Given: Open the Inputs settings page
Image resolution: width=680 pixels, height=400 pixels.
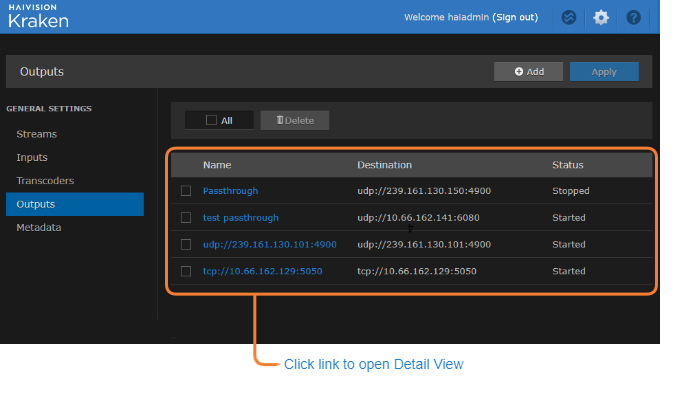Looking at the screenshot, I should click(32, 157).
